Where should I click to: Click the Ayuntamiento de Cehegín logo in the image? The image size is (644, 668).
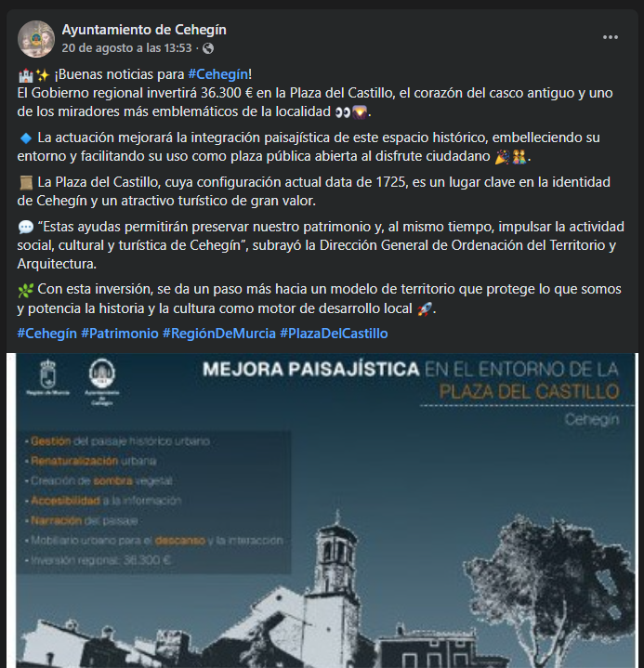pos(102,382)
